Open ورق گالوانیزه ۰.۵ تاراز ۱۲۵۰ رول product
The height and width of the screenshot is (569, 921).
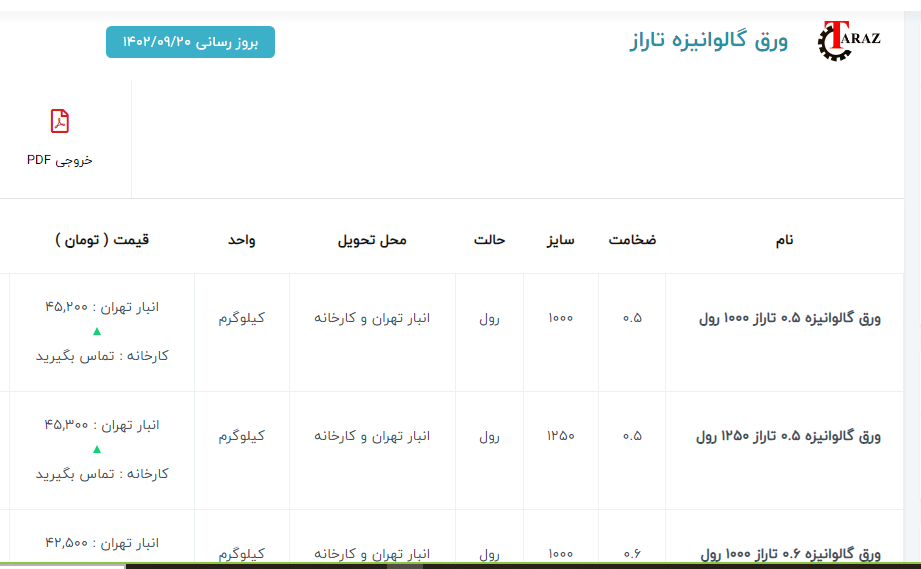point(788,436)
